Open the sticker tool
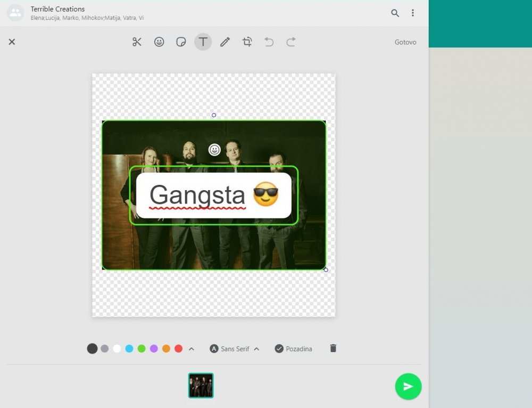This screenshot has width=532, height=408. click(x=181, y=42)
